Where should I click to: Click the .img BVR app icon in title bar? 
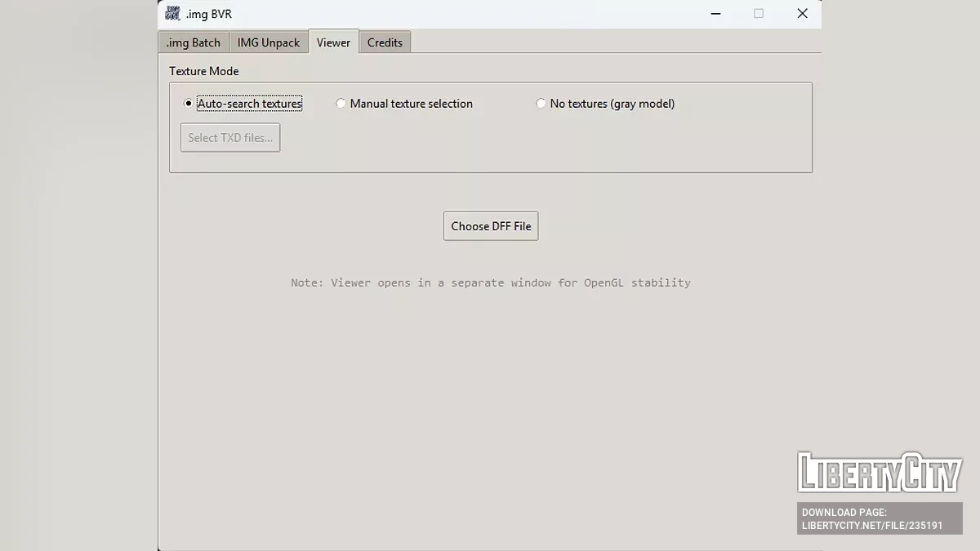(x=172, y=13)
